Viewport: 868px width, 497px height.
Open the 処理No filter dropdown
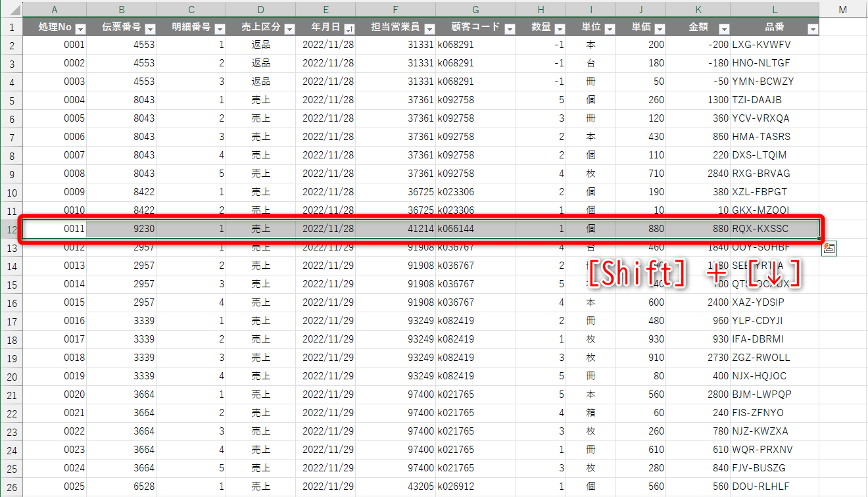pos(80,29)
